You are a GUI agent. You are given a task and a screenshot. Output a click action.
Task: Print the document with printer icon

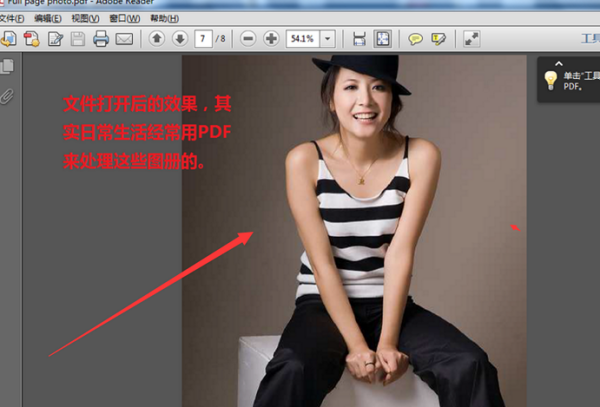click(101, 39)
